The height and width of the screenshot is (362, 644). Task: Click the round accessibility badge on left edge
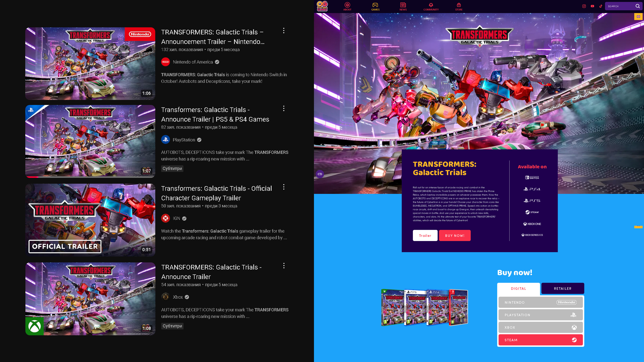320,174
